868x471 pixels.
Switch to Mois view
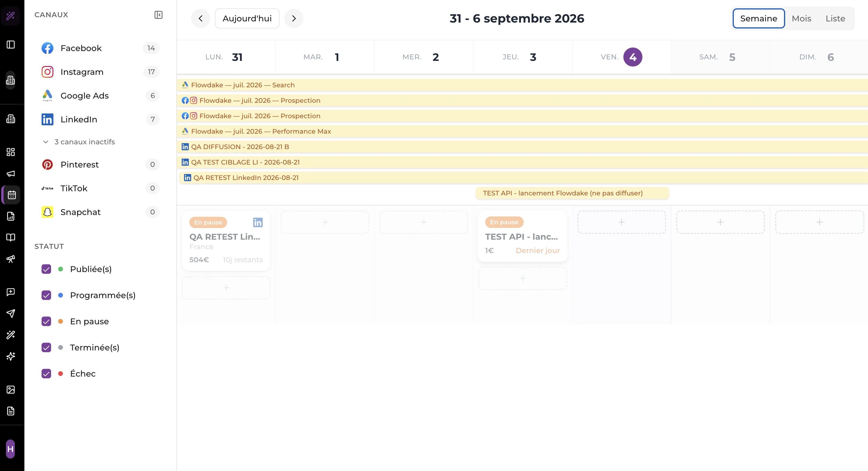[x=801, y=18]
